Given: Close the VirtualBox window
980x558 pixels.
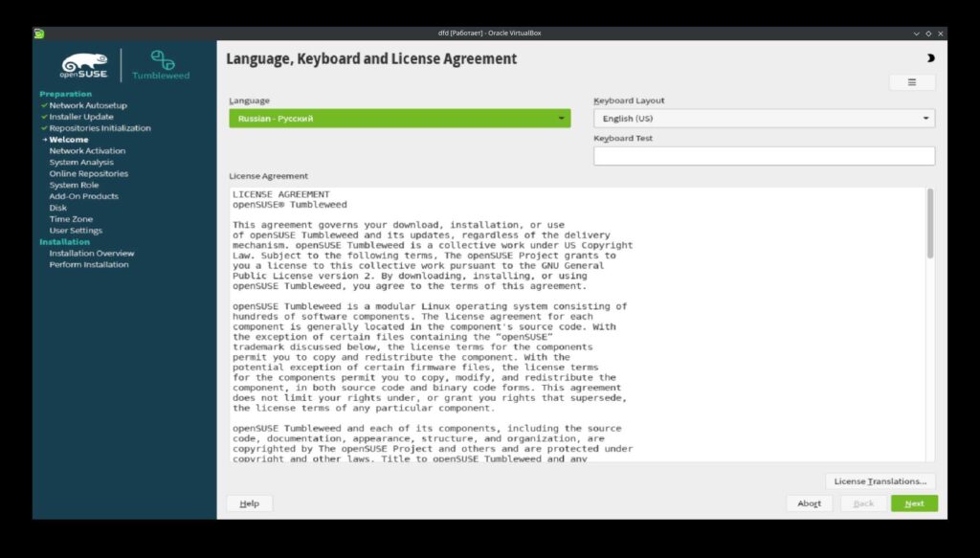Looking at the screenshot, I should point(940,33).
